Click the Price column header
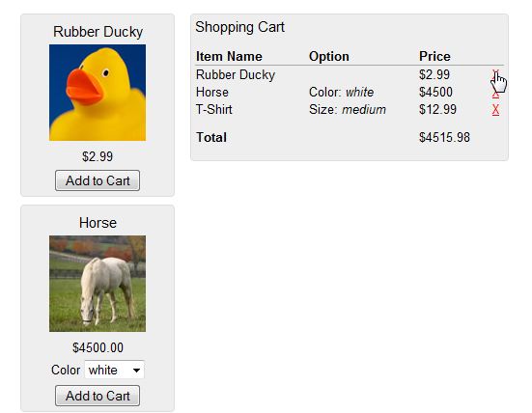The height and width of the screenshot is (413, 532). click(434, 56)
